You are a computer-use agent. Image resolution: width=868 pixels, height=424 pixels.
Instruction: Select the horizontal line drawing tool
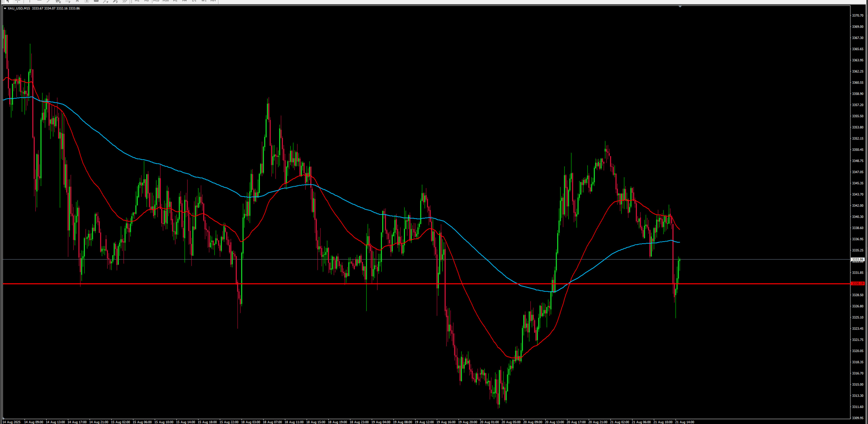click(39, 1)
